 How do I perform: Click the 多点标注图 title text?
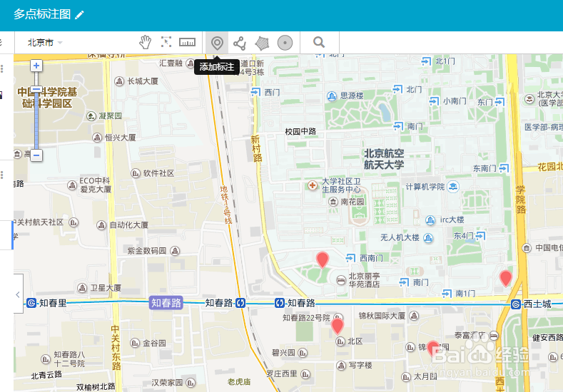tap(42, 14)
